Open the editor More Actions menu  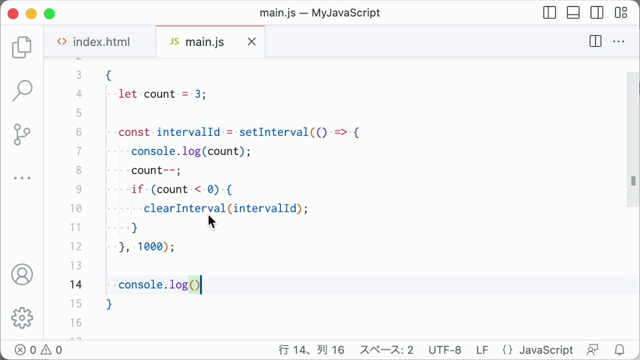click(x=619, y=41)
